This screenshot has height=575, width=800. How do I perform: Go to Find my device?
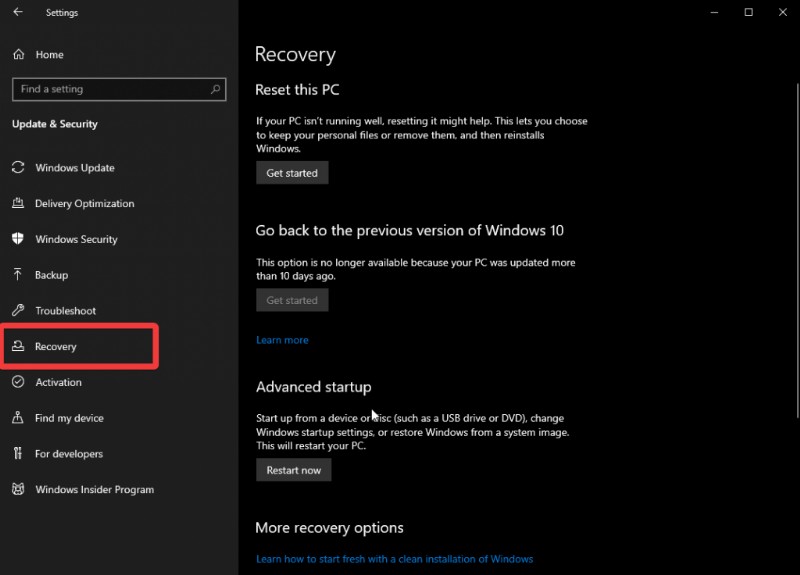[69, 418]
